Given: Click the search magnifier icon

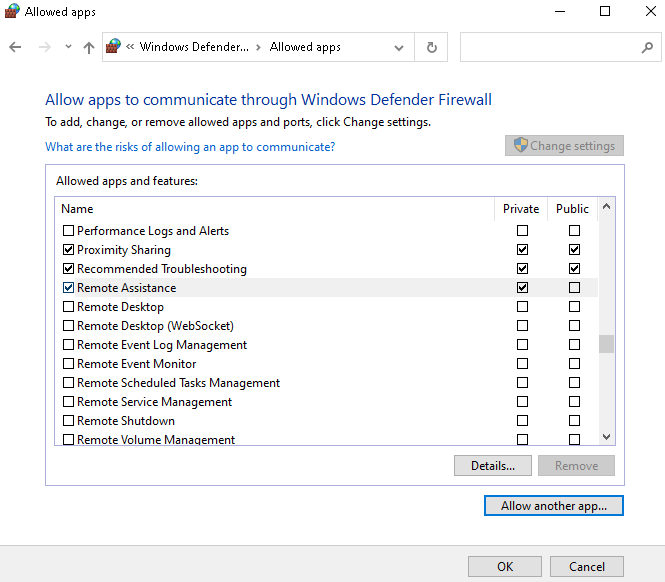Looking at the screenshot, I should (647, 47).
